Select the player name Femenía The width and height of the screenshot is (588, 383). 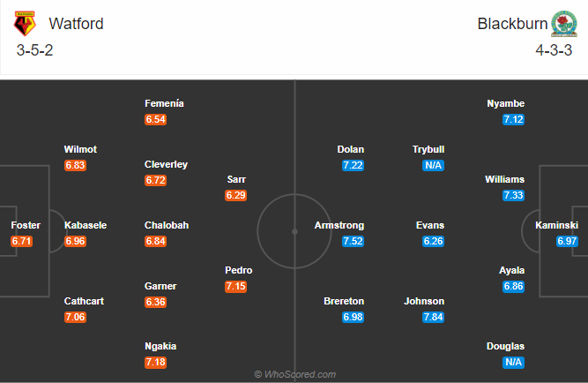coord(165,104)
